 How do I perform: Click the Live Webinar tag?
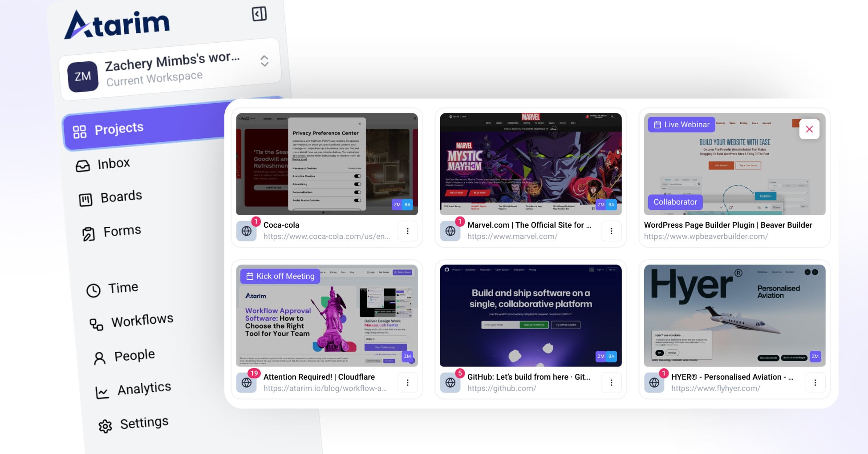point(681,125)
